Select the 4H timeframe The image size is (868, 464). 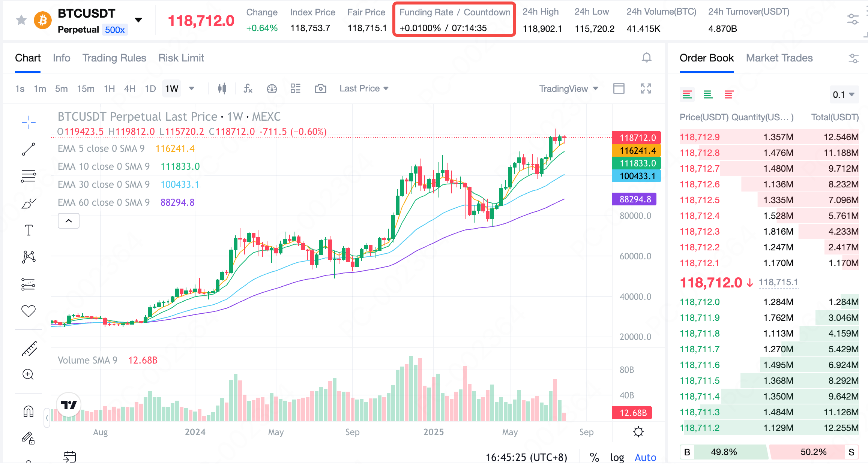[129, 88]
